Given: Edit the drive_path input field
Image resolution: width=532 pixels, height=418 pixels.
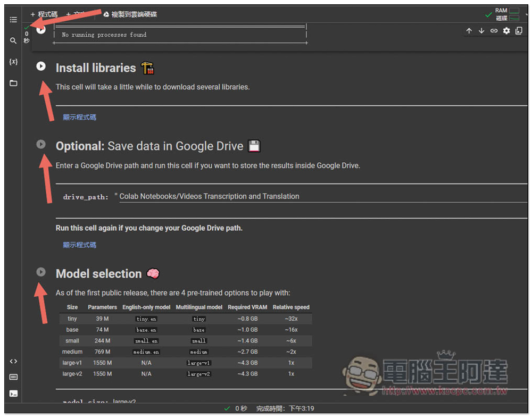Looking at the screenshot, I should point(323,196).
